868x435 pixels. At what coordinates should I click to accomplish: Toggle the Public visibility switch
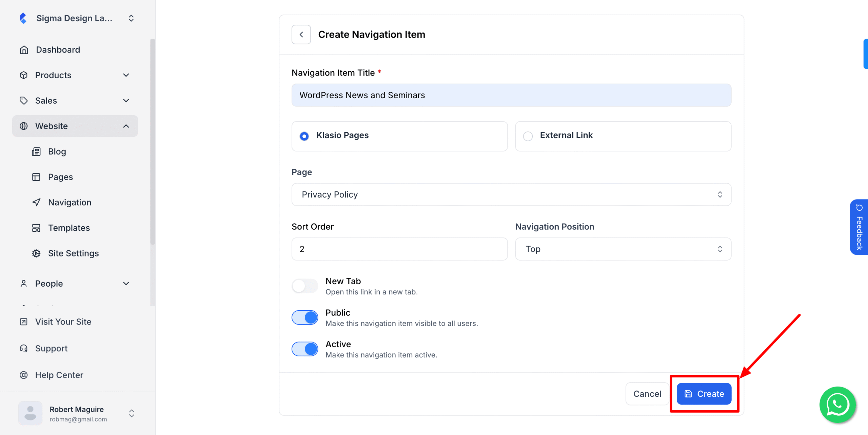click(305, 317)
